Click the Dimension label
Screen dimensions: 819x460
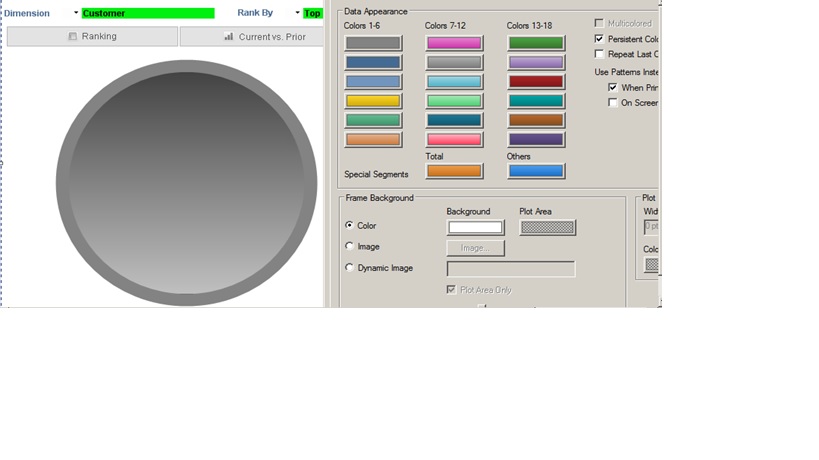click(x=27, y=13)
